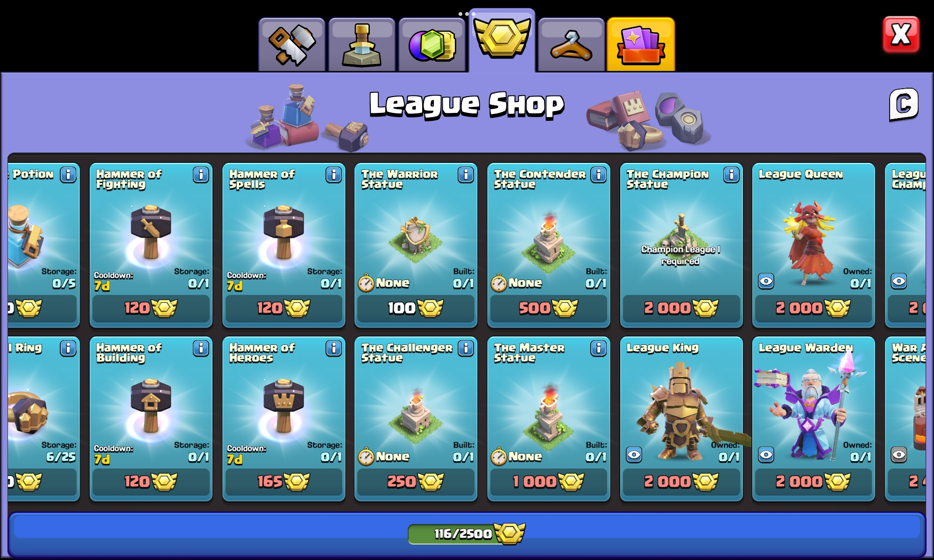Show info for The Contender Statue

point(598,175)
